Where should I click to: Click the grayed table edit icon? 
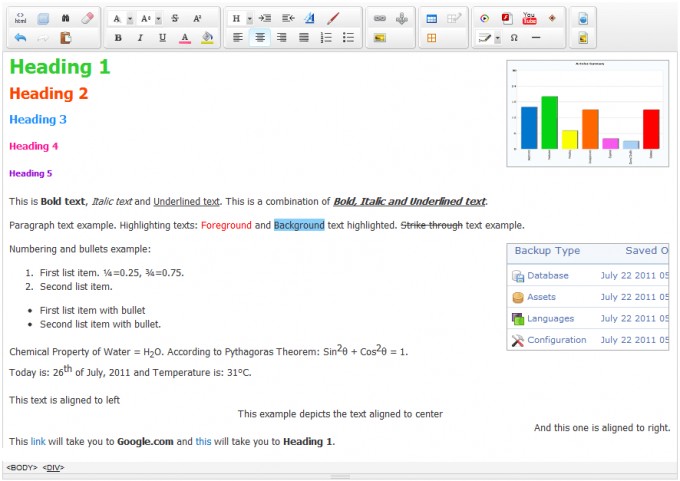pos(454,18)
